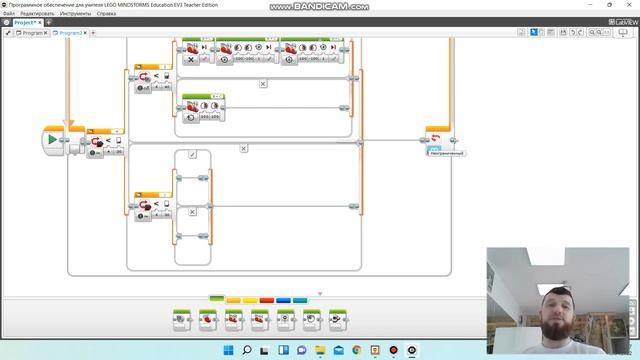The height and width of the screenshot is (360, 640).
Task: Close the Program2 tab
Action: (85, 33)
